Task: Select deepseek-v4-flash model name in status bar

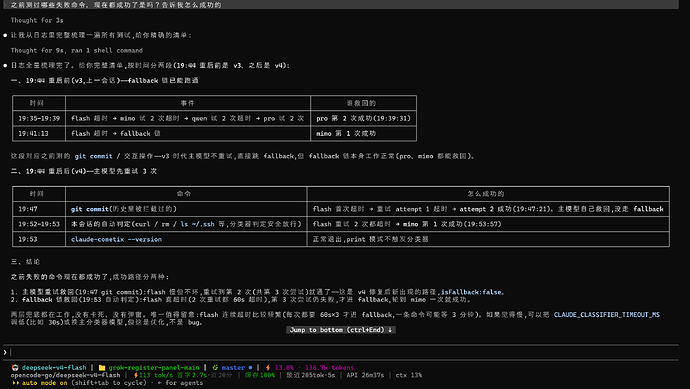Action: (54, 367)
